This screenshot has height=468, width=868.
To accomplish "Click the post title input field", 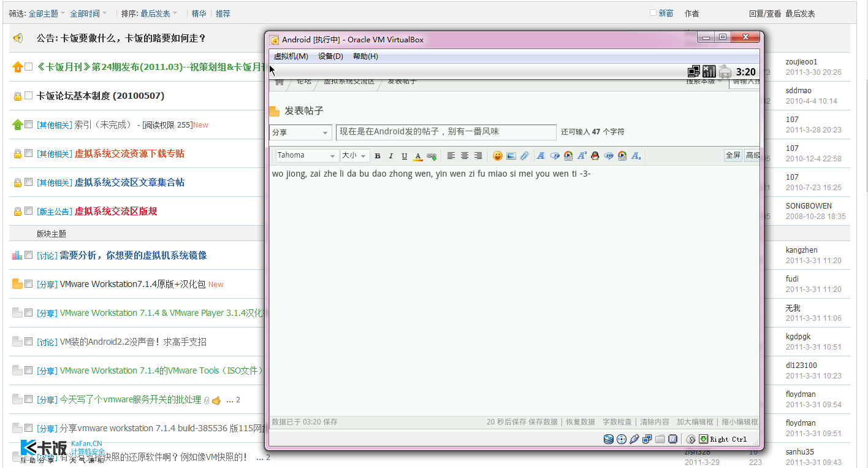I will pyautogui.click(x=446, y=132).
